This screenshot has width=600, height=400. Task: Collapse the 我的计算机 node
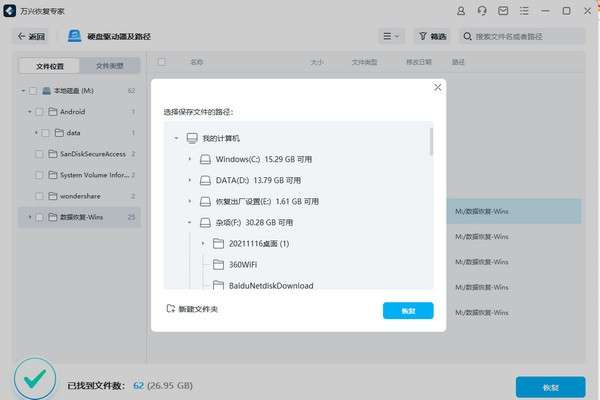[x=176, y=138]
